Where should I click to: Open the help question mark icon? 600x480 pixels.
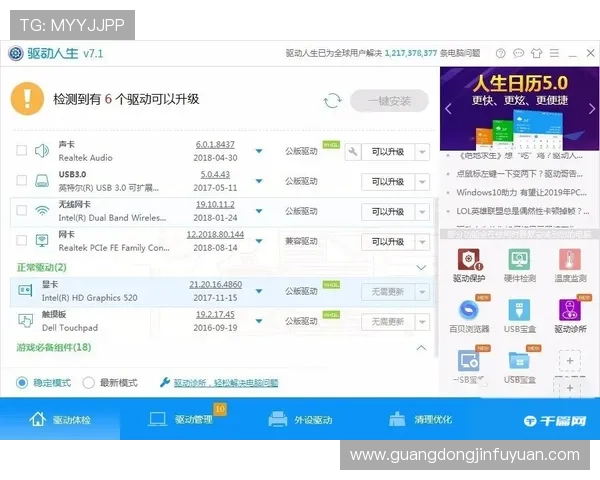click(x=500, y=53)
